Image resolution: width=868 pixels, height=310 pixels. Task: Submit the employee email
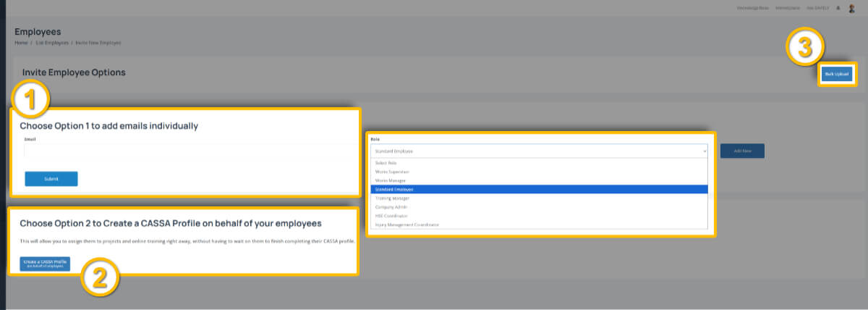pyautogui.click(x=51, y=179)
